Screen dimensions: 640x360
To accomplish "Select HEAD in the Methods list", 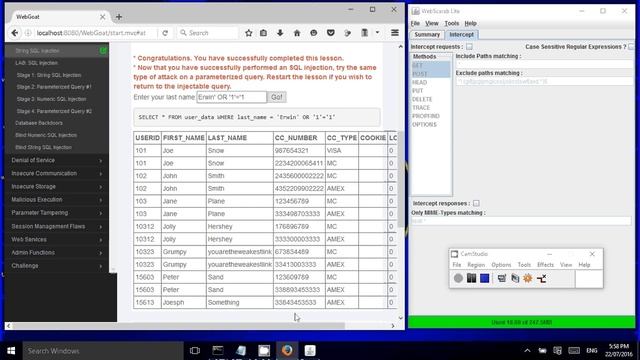I will click(431, 82).
